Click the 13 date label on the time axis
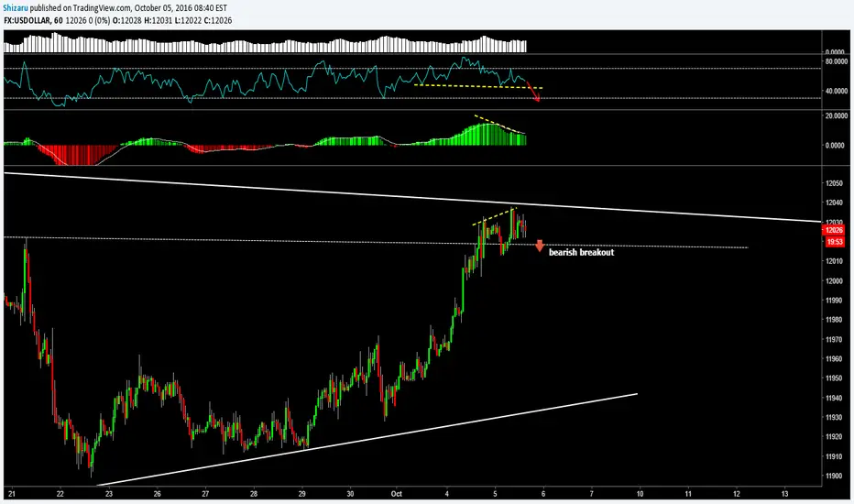This screenshot has height=504, width=854. tap(785, 494)
